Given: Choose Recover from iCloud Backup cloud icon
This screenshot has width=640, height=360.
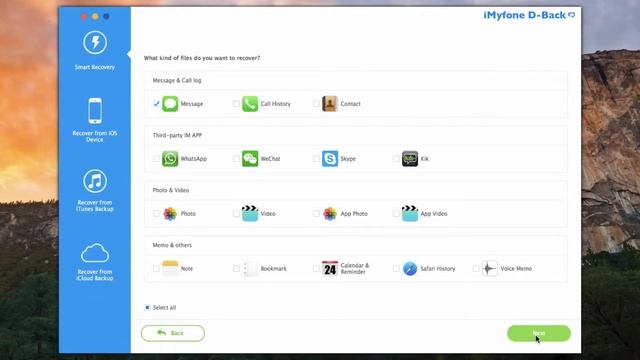Looking at the screenshot, I should point(95,253).
